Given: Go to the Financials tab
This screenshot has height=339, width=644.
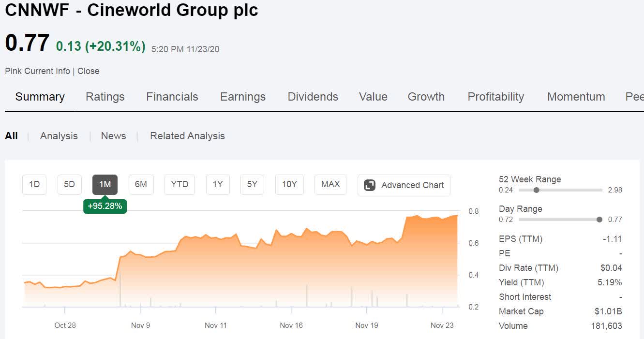Looking at the screenshot, I should [172, 97].
